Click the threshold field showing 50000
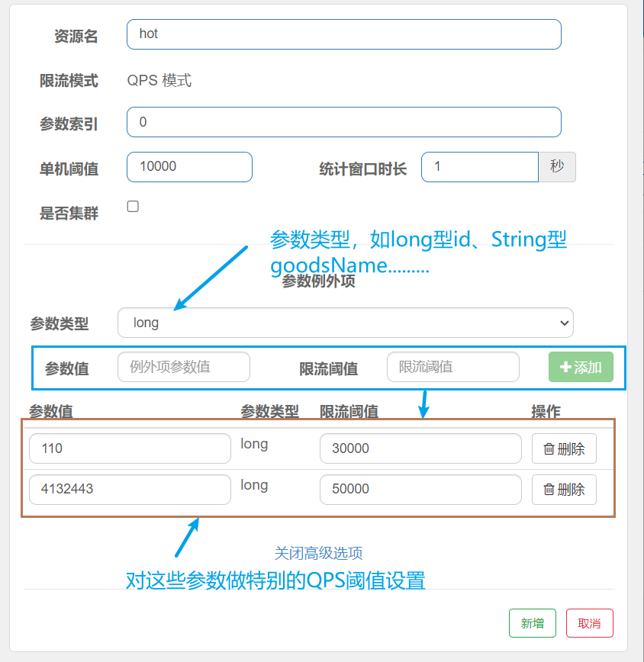Viewport: 644px width, 662px height. [x=420, y=490]
